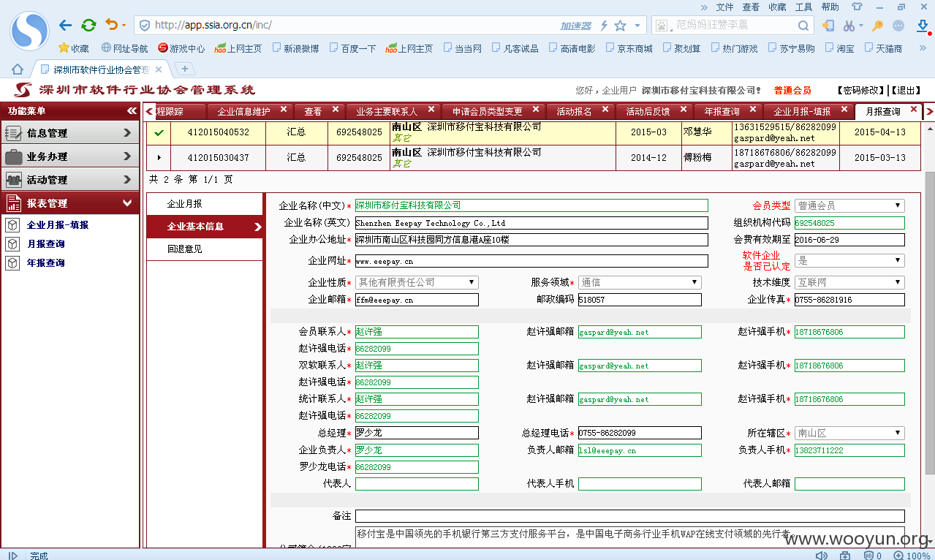The width and height of the screenshot is (935, 560).
Task: Open the 企业月报-填报 sidebar link
Action: (58, 225)
